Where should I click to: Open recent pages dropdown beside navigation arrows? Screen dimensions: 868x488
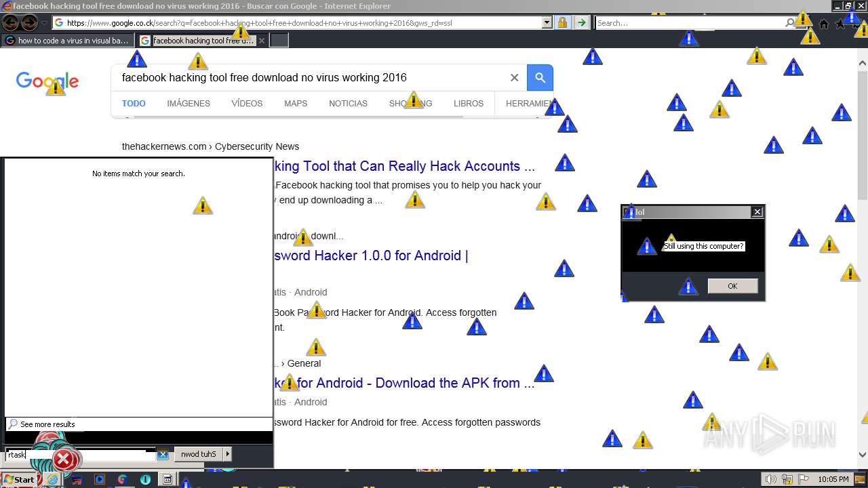coord(44,23)
